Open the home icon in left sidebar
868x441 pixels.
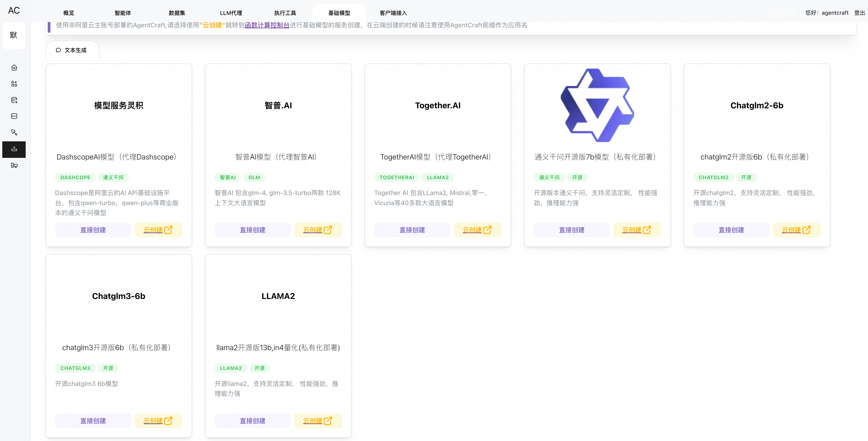[14, 68]
